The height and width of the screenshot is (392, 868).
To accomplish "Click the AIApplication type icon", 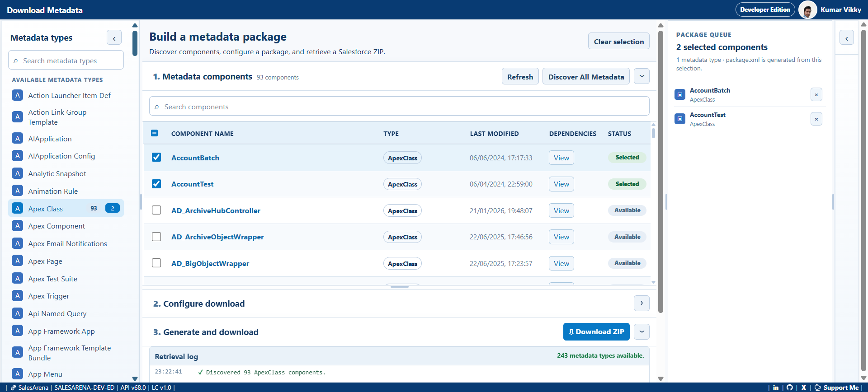I will pos(17,139).
